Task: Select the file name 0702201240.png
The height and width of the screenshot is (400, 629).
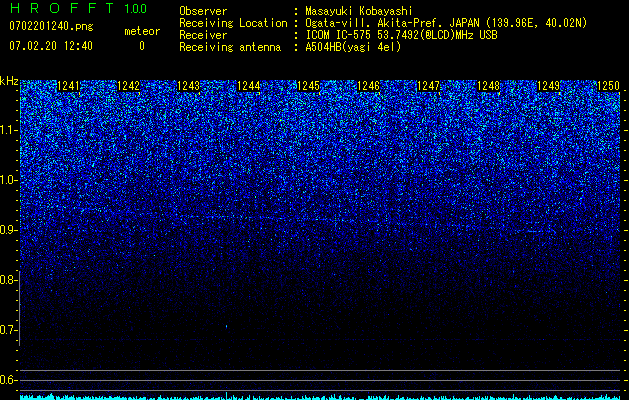Action: point(51,27)
